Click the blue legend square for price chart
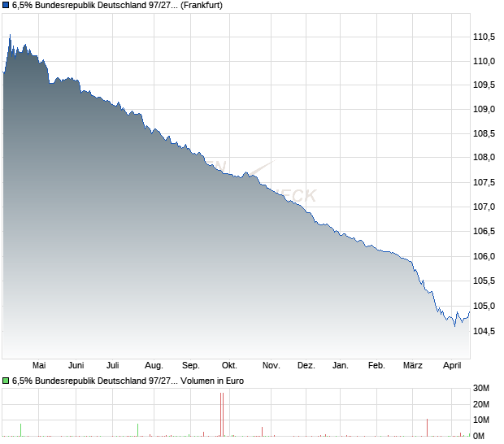Screen dimensions: 504x444 (x=6, y=6)
